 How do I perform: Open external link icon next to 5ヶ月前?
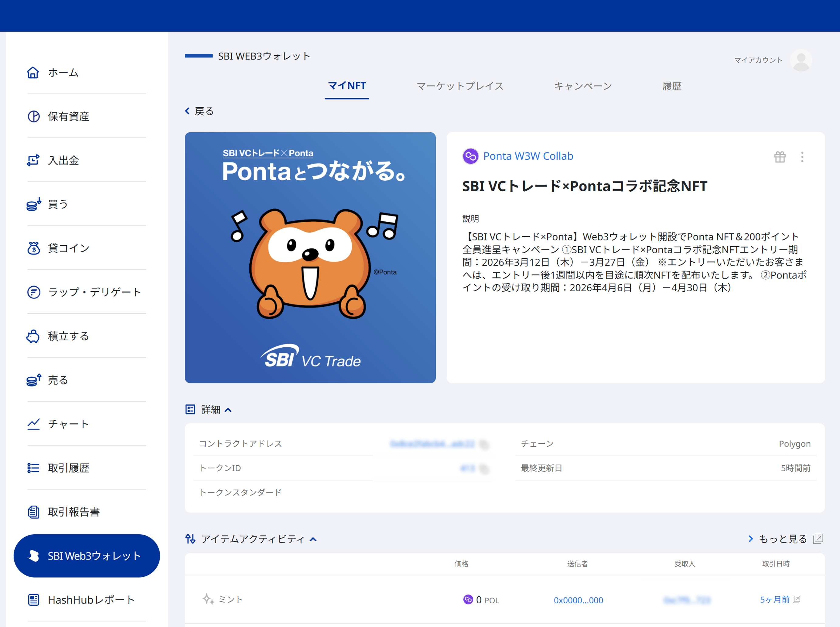coord(796,599)
